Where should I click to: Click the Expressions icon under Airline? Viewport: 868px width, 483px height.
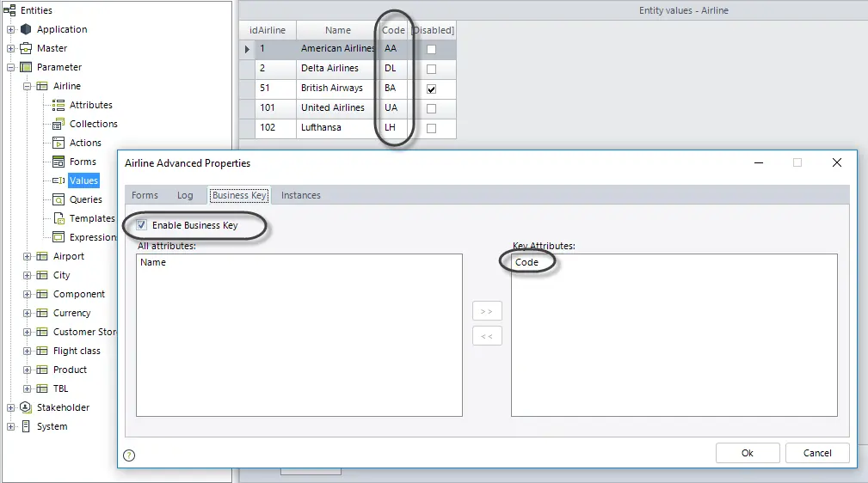coord(58,237)
